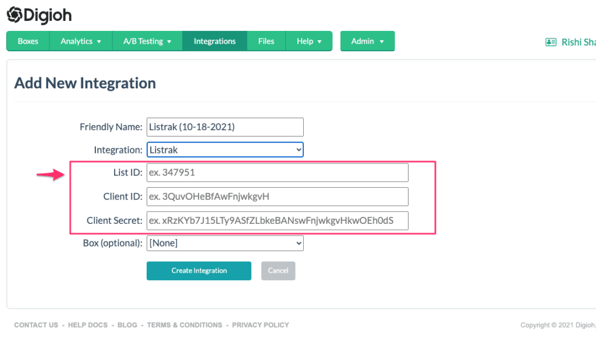
Task: Switch to the Integrations tab
Action: coord(214,41)
